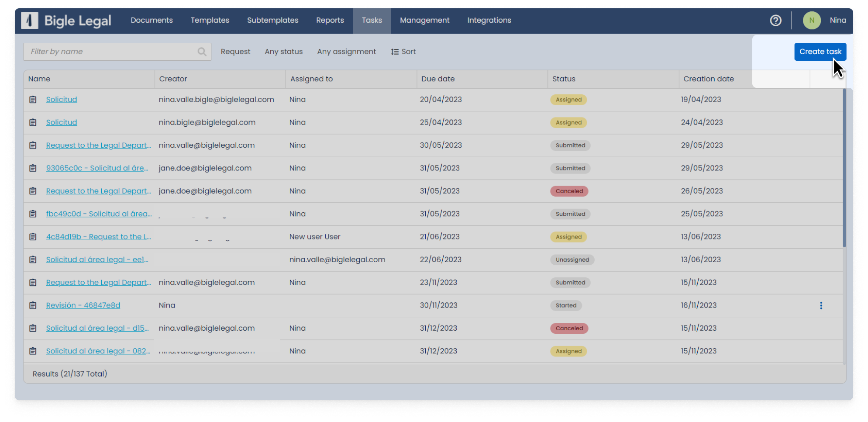Click the search magnifier icon
Image resolution: width=868 pixels, height=422 pixels.
click(202, 52)
